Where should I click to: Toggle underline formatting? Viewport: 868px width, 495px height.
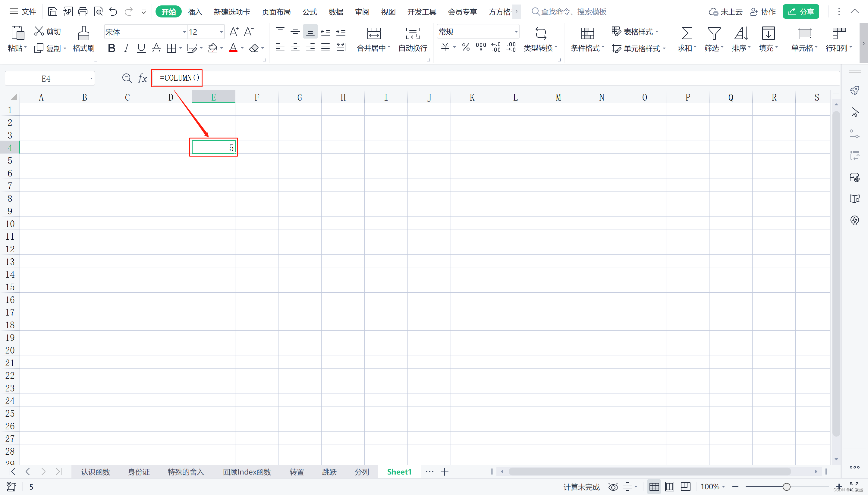click(x=141, y=48)
